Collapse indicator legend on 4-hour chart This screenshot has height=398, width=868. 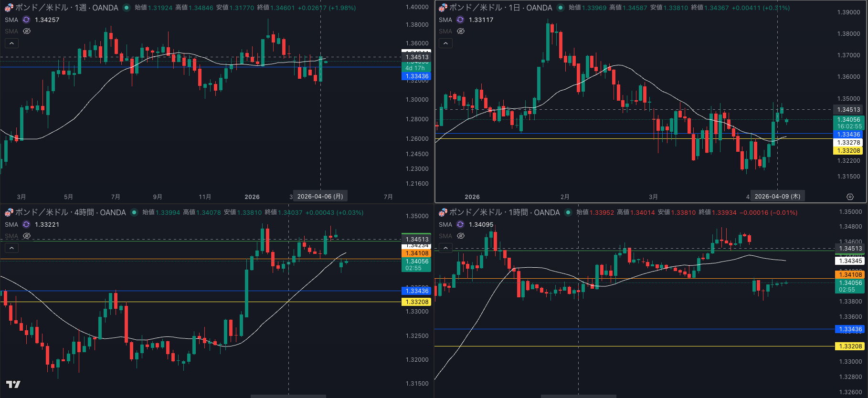pos(11,248)
